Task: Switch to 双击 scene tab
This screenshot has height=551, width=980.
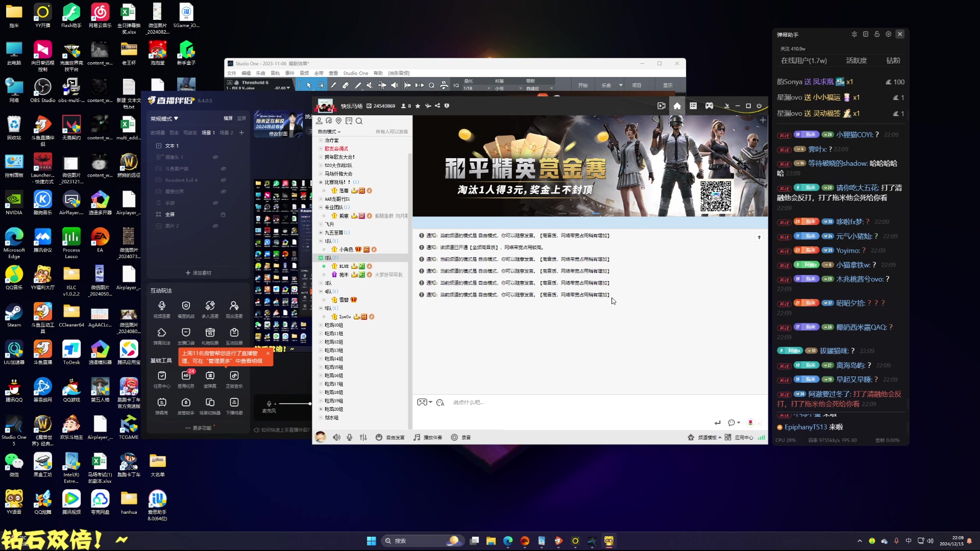Action: (174, 133)
